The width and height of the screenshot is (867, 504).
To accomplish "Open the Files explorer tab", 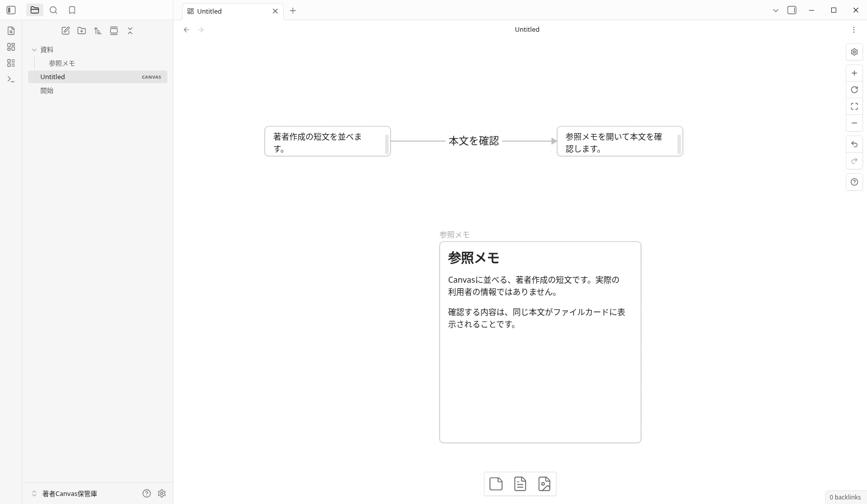I will [x=35, y=10].
